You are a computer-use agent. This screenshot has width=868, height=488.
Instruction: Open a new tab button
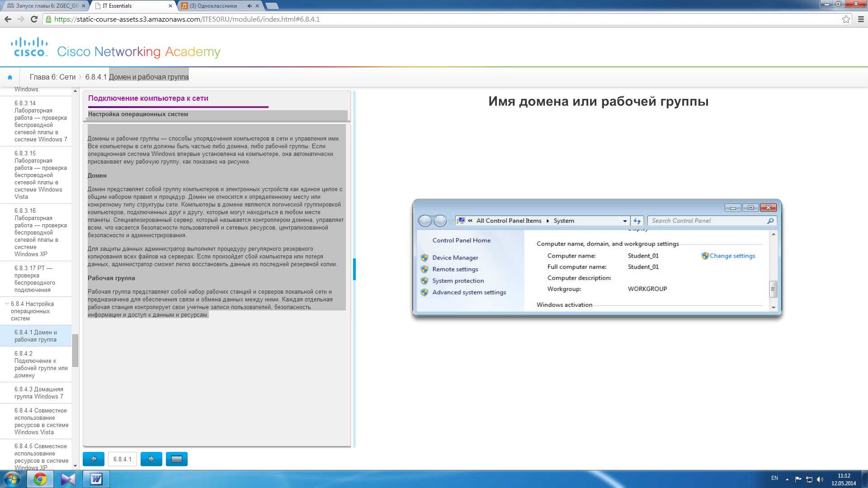tap(272, 6)
